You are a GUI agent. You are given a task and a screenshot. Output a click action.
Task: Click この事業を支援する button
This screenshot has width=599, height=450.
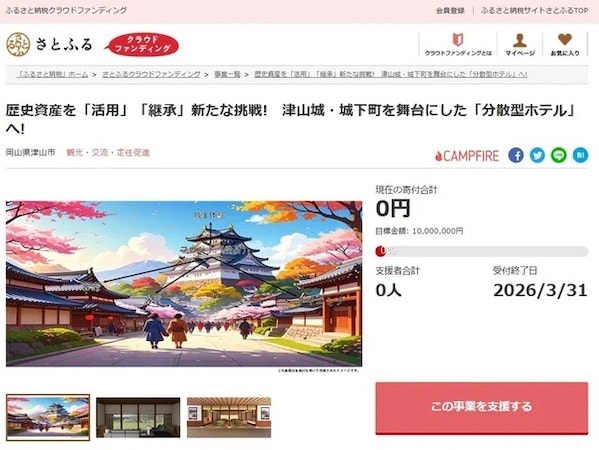482,408
